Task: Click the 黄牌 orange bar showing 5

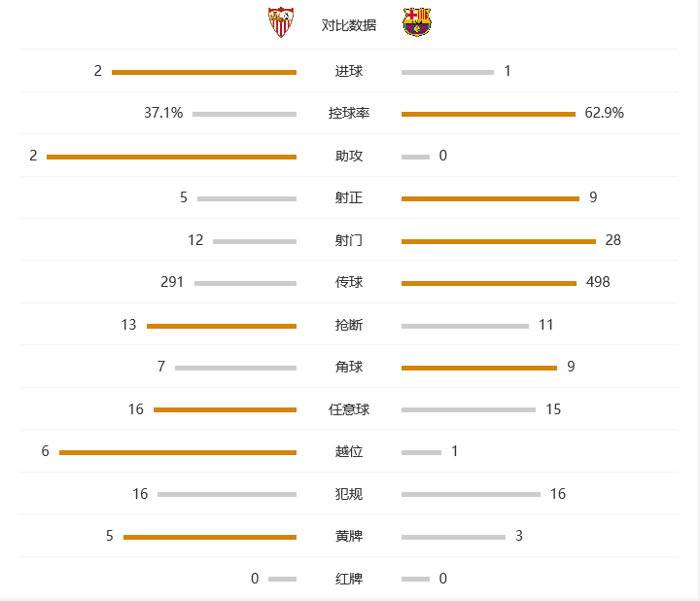Action: tap(210, 537)
